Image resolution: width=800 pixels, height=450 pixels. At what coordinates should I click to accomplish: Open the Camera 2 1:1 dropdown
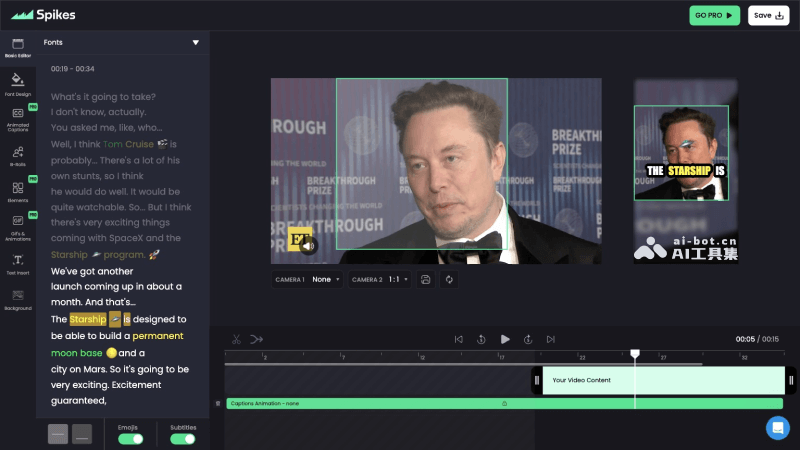402,280
